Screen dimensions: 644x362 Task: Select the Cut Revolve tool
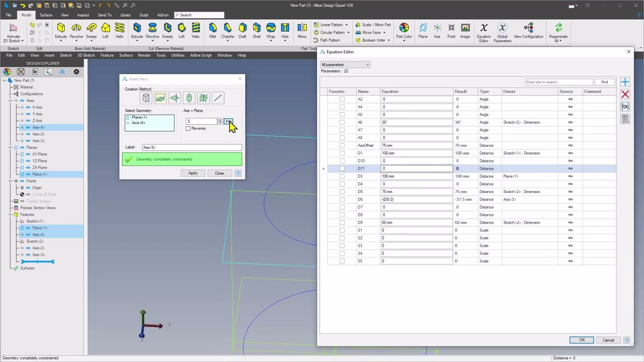pos(152,30)
